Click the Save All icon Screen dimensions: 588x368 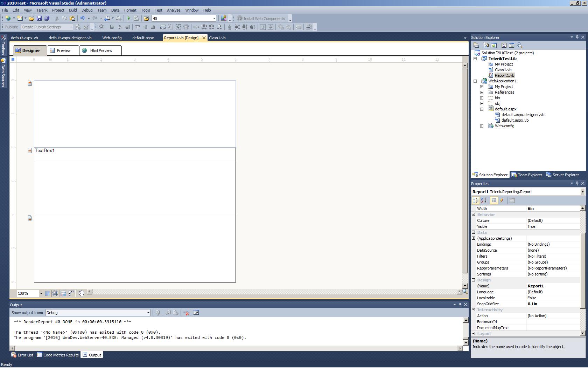pos(47,19)
